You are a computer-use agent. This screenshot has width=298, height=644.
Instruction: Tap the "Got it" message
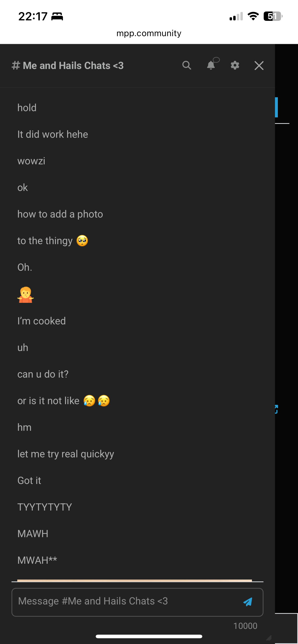tap(29, 481)
